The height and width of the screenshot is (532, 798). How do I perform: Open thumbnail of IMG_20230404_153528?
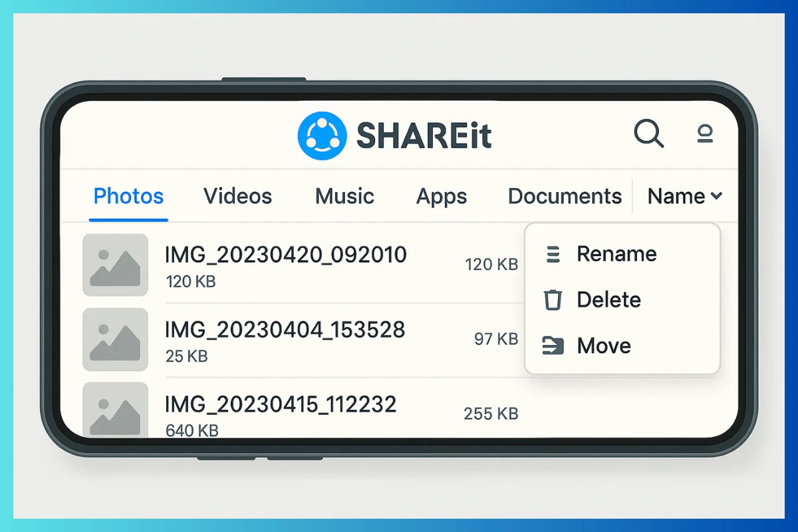115,340
